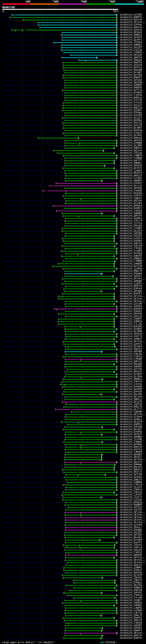Click the UniRef100_Q9HLJ5 label

pos(131,616)
